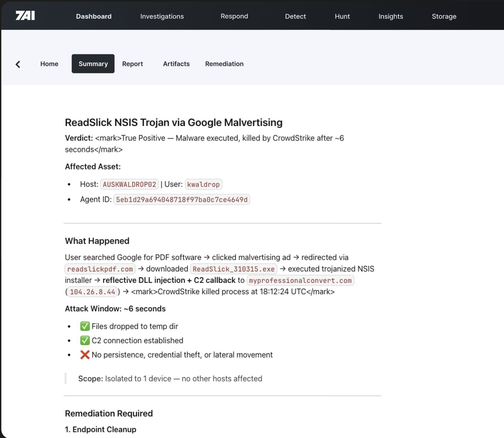Click the red X beside No persistence

(x=85, y=355)
